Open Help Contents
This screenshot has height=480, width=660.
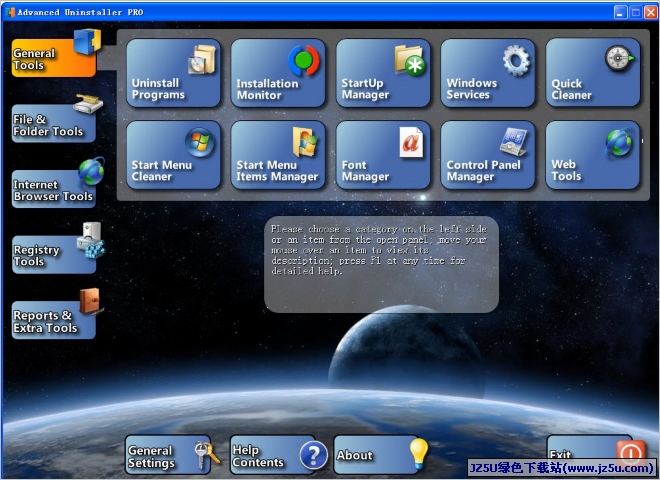[x=273, y=455]
